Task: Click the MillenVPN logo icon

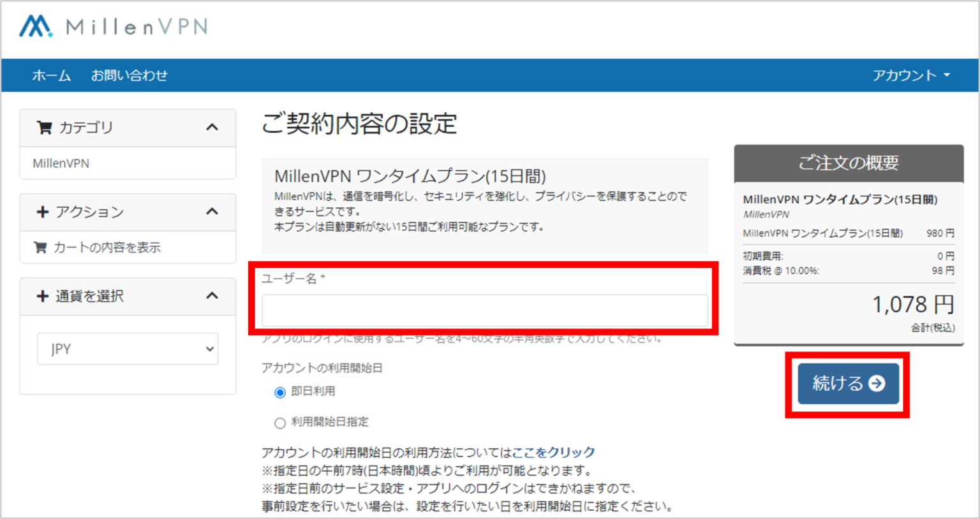Action: pos(35,27)
